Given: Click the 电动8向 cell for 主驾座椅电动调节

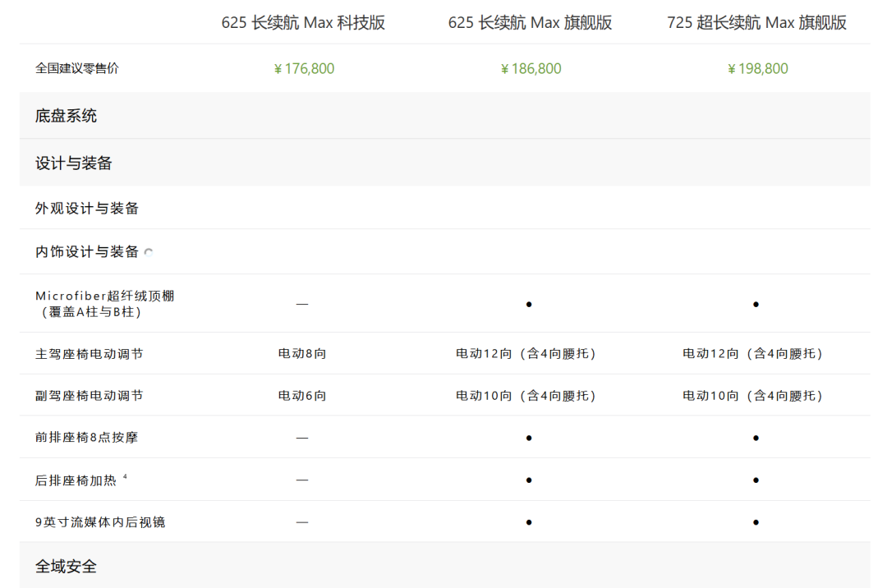Looking at the screenshot, I should [x=302, y=354].
